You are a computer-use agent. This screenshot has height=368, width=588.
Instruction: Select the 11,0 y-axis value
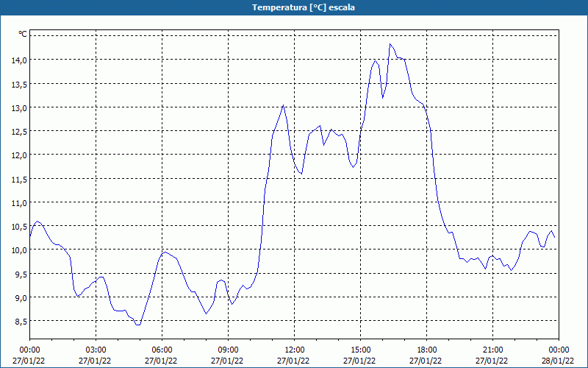(20, 203)
